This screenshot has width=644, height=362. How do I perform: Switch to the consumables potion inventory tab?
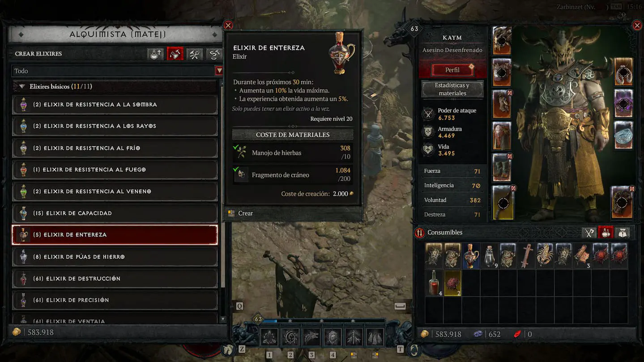pyautogui.click(x=606, y=233)
